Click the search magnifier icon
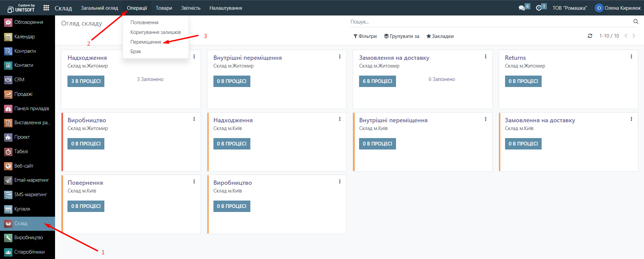Image resolution: width=644 pixels, height=259 pixels. [636, 22]
